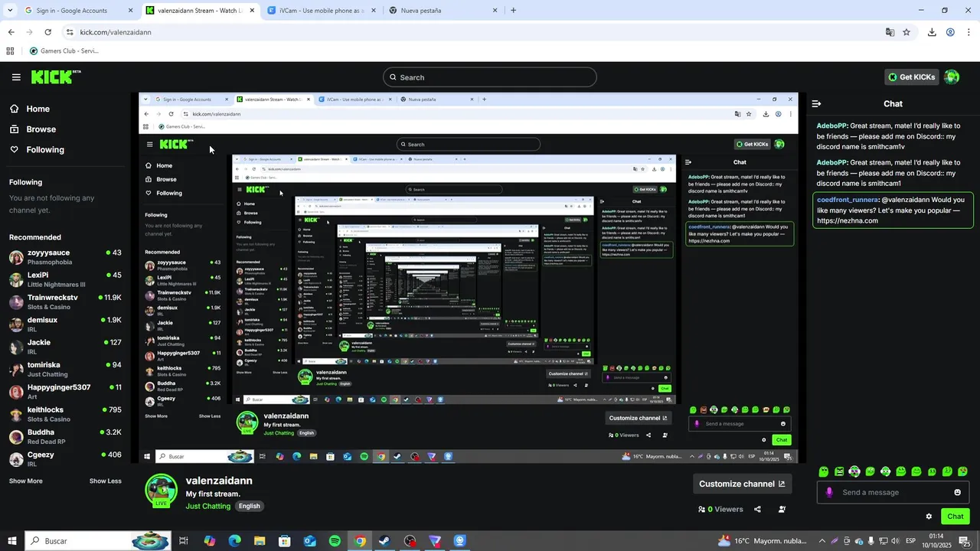Screen dimensions: 980x551
Task: Show hidden system tray icons chevron
Action: tap(822, 541)
